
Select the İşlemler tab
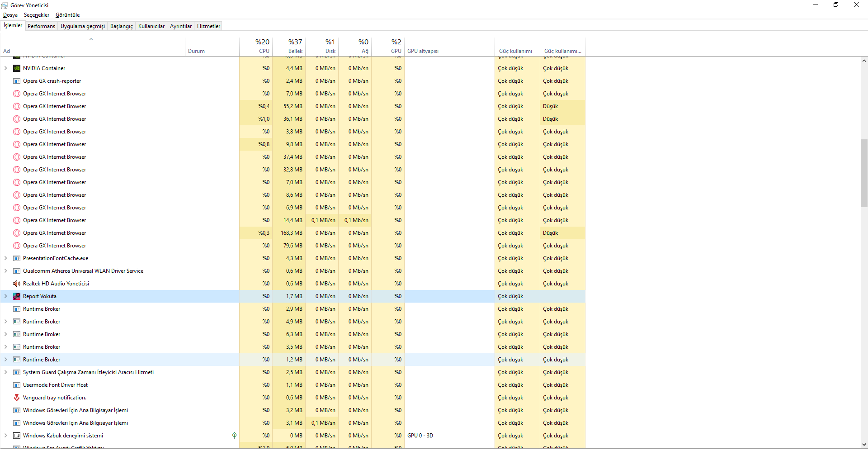13,26
